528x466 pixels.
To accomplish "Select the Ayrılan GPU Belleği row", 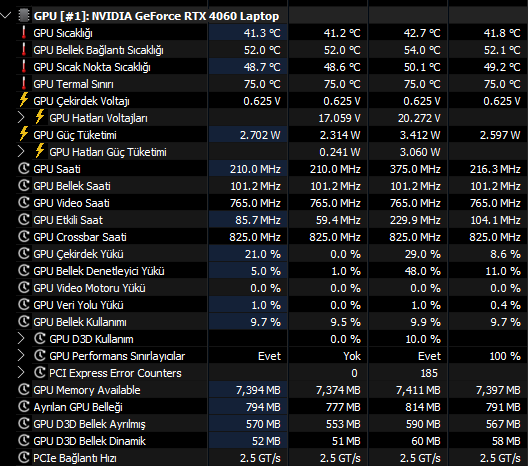I will tap(272, 407).
